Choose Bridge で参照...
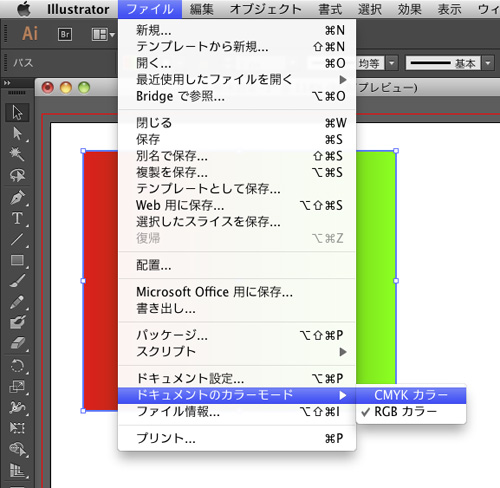Image resolution: width=500 pixels, height=488 pixels. point(237,96)
